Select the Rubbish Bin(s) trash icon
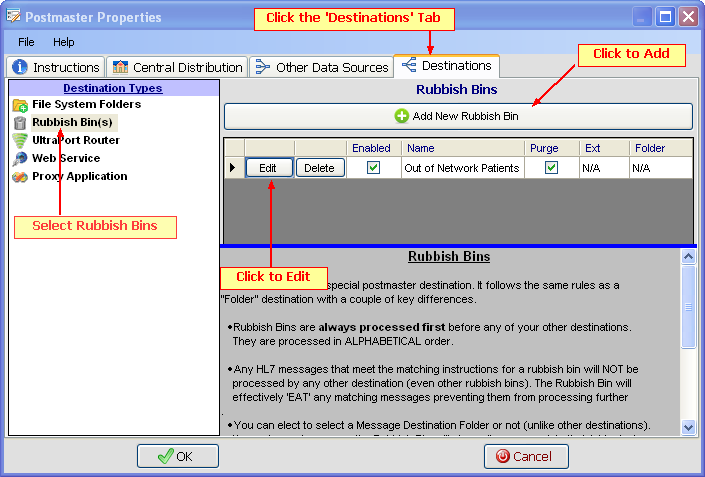Viewport: 705px width, 477px height. [20, 123]
